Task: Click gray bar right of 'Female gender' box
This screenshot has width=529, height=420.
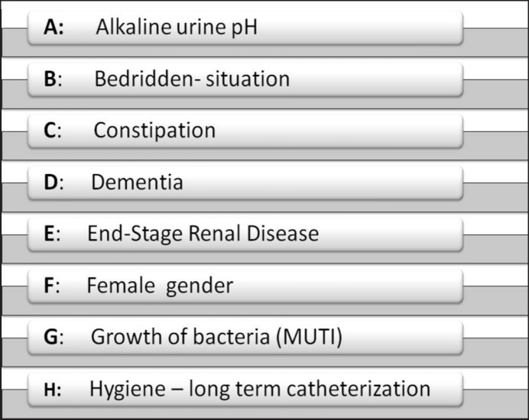Action: (x=495, y=300)
